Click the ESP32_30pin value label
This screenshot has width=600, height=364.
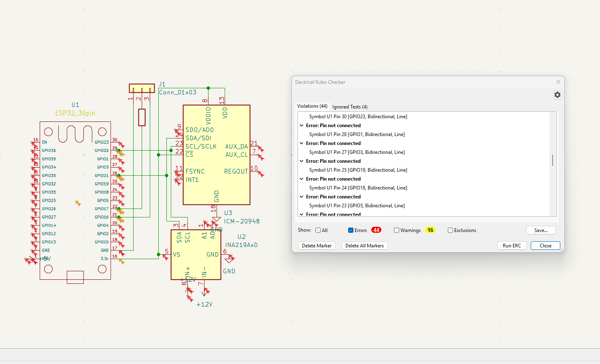pyautogui.click(x=75, y=113)
